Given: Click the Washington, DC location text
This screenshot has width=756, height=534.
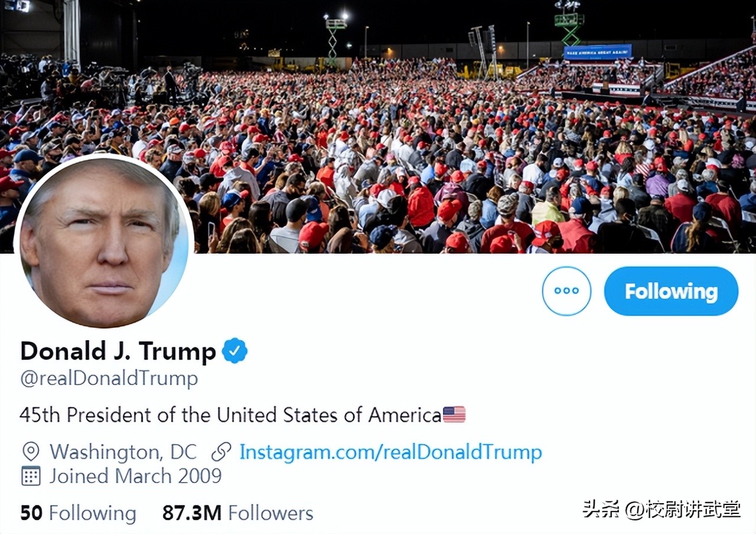Looking at the screenshot, I should (123, 452).
